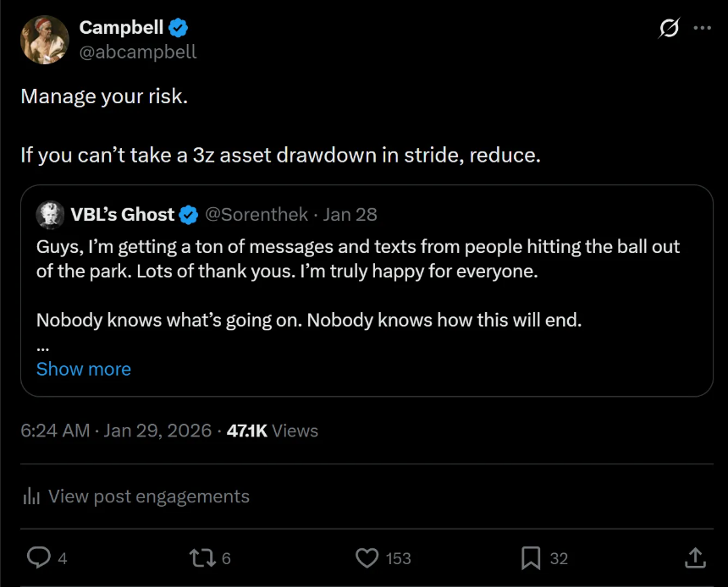This screenshot has width=728, height=587.
Task: Toggle repost with the retweet icon
Action: point(202,557)
